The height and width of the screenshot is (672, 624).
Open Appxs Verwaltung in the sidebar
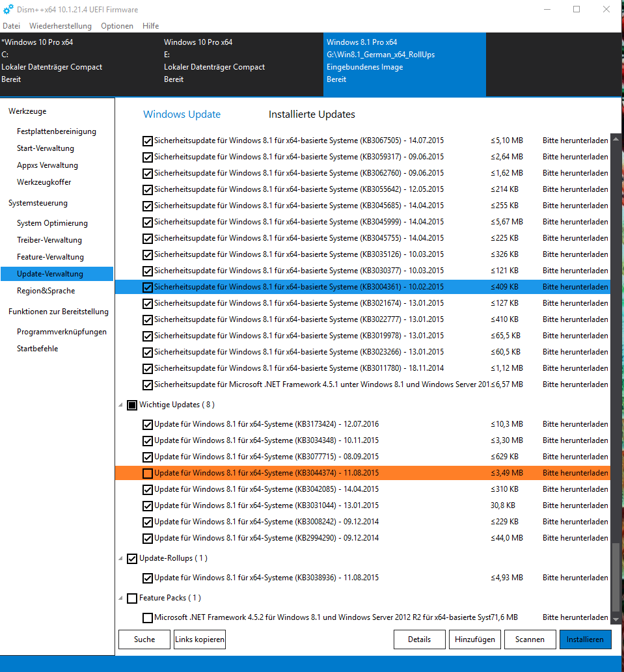pyautogui.click(x=47, y=165)
